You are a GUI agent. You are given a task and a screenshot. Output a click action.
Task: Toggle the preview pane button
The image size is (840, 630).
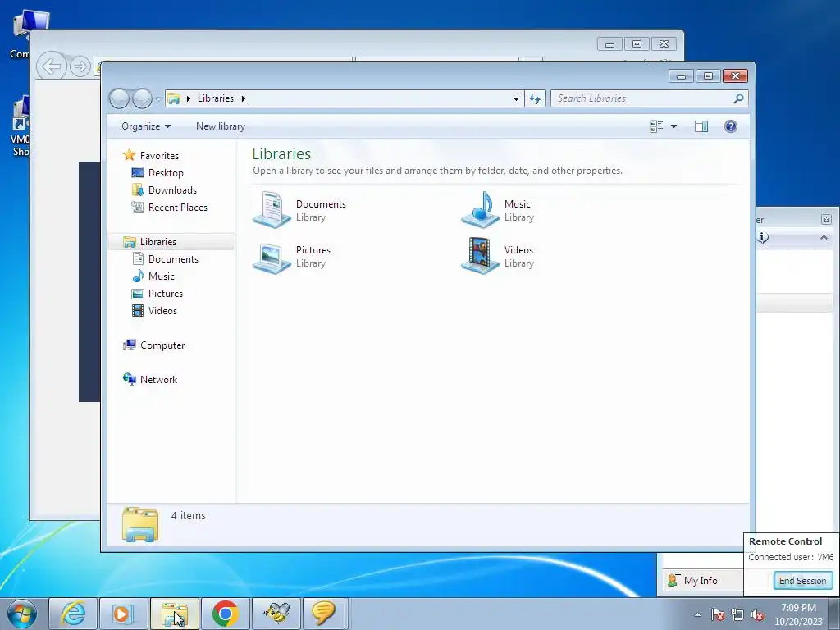click(x=701, y=126)
